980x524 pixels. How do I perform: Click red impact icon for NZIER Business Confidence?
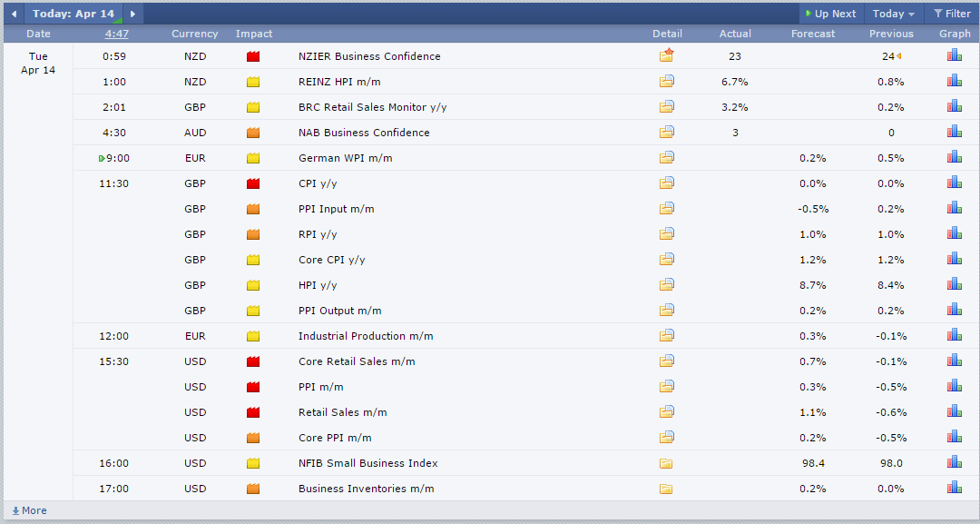[253, 57]
